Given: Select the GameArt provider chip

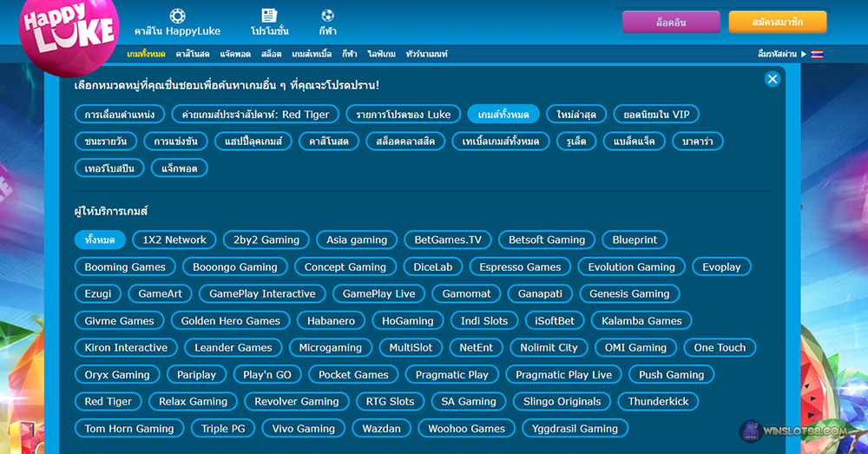Looking at the screenshot, I should coord(160,293).
